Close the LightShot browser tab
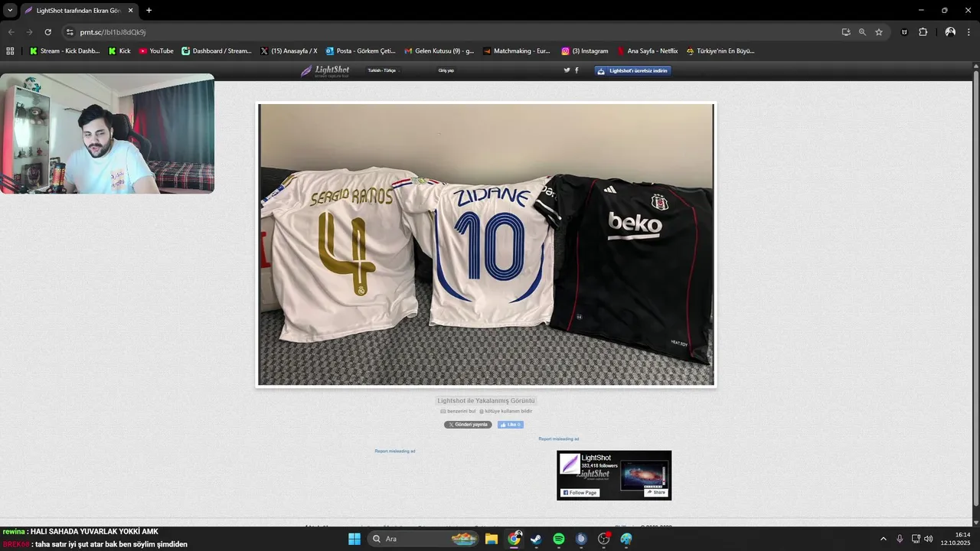980x551 pixels. point(130,11)
